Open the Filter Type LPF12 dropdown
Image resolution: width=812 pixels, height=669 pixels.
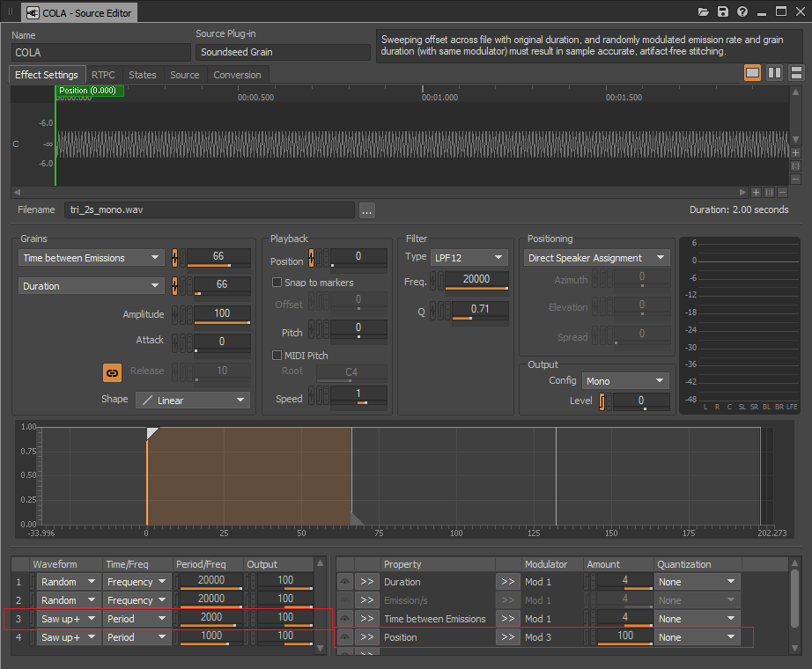point(469,258)
